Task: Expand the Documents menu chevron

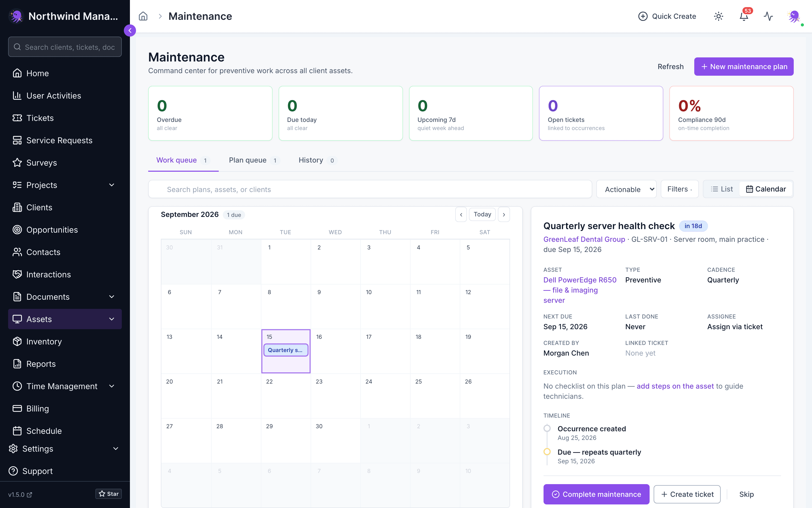Action: pos(112,297)
